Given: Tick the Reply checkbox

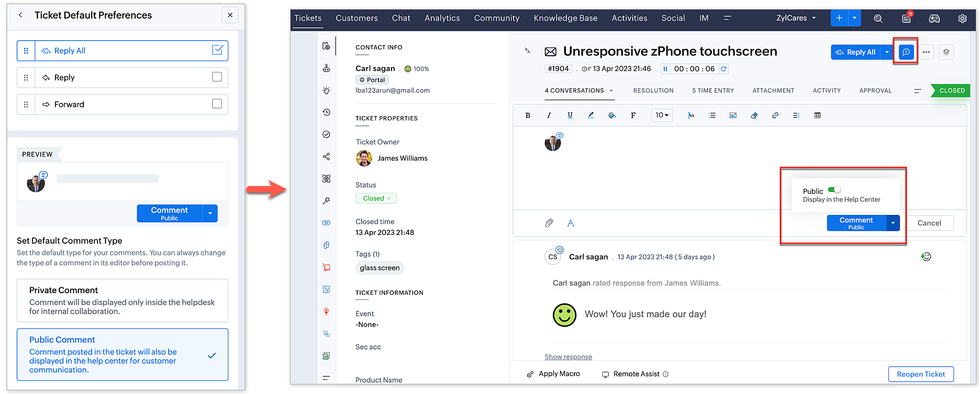Looking at the screenshot, I should coord(217,77).
